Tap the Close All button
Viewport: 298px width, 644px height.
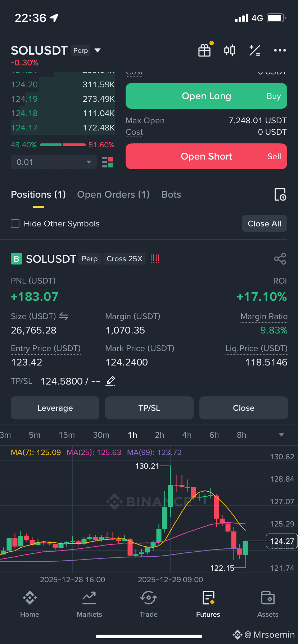coord(265,224)
